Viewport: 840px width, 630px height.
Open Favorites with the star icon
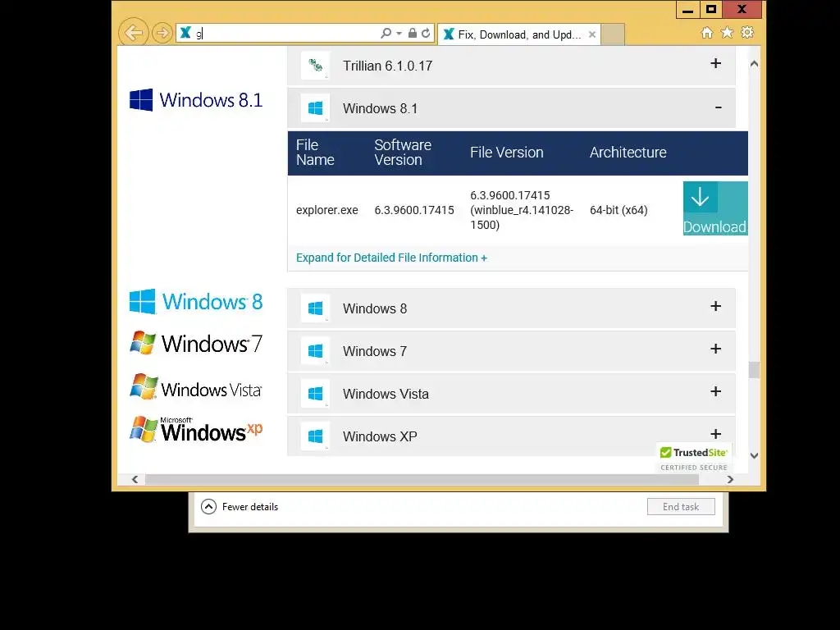[x=727, y=33]
